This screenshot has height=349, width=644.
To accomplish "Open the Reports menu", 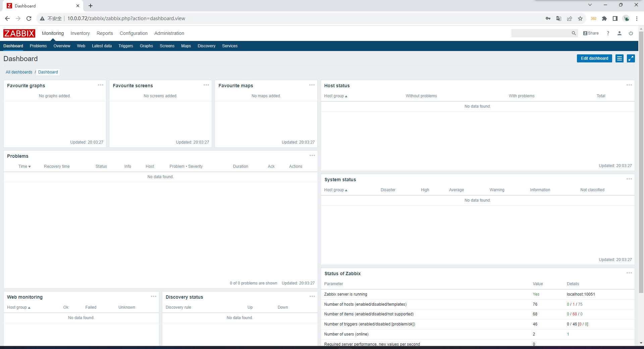I will point(105,33).
